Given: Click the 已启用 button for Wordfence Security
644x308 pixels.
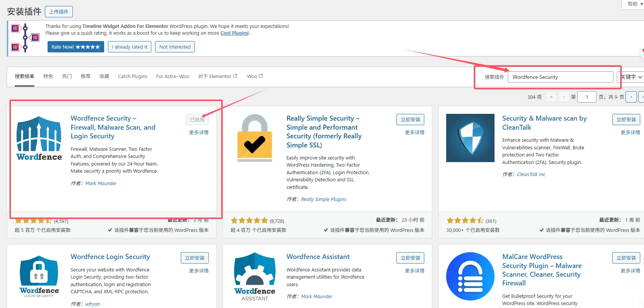Looking at the screenshot, I should pos(197,120).
